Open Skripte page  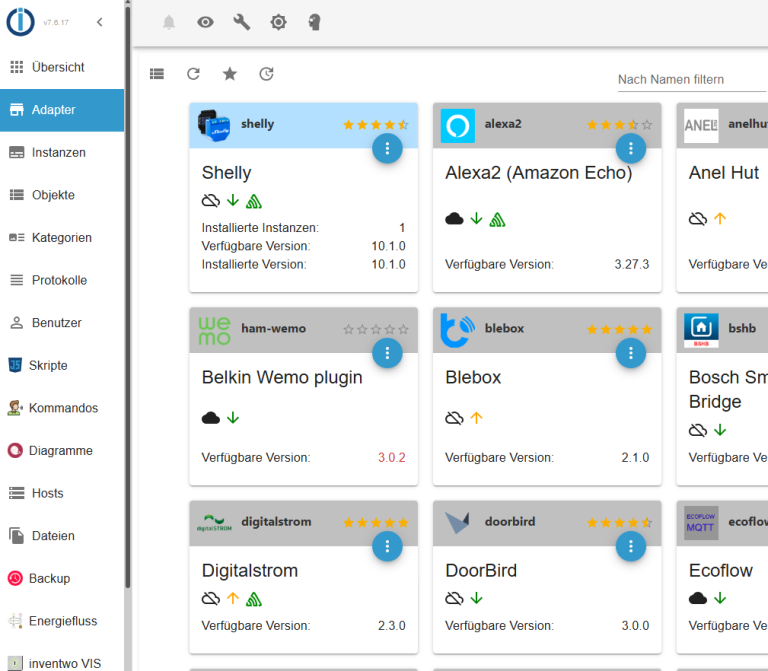62,365
